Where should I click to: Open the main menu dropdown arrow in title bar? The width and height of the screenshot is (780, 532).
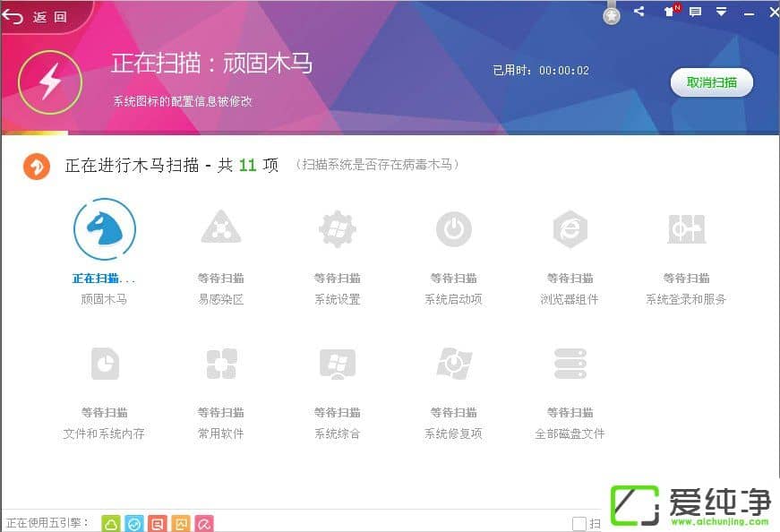(x=721, y=13)
